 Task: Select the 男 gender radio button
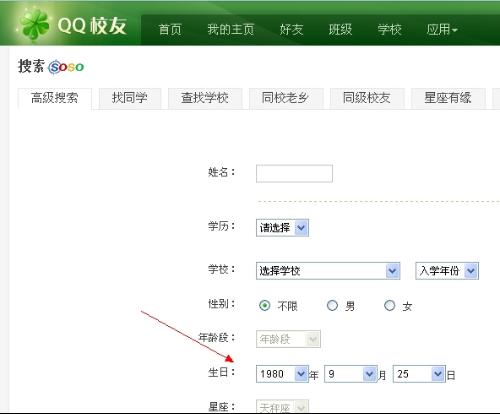[332, 306]
